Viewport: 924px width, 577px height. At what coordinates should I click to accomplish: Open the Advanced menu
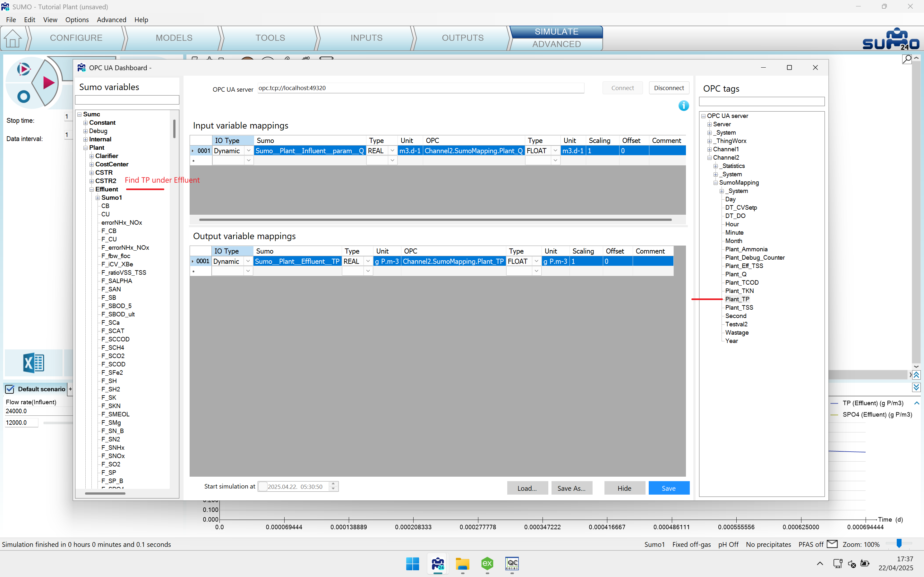click(112, 20)
